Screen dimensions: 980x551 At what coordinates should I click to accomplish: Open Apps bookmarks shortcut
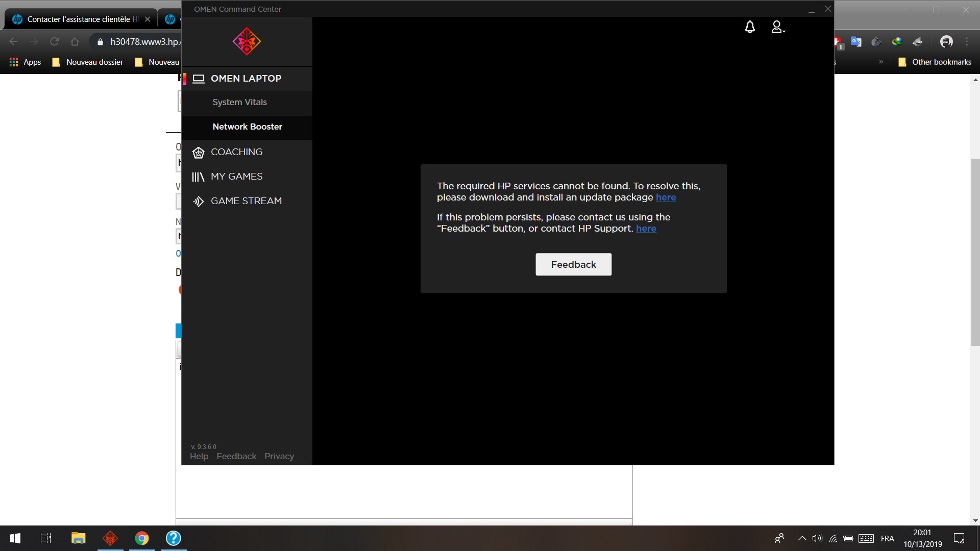click(25, 62)
